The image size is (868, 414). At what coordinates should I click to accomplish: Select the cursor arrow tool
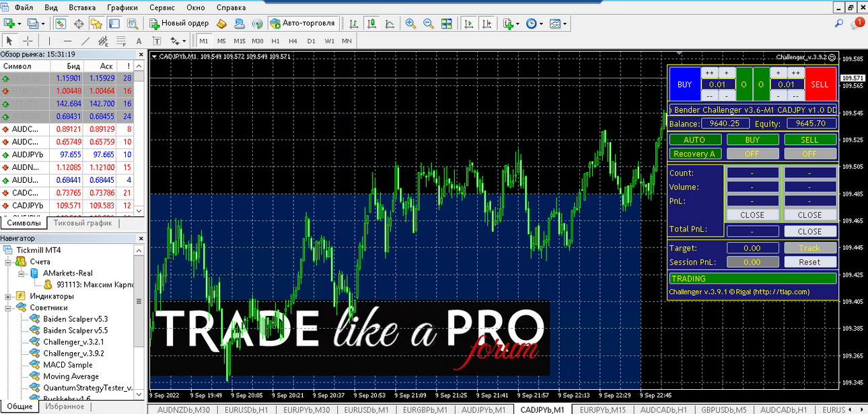(x=10, y=40)
